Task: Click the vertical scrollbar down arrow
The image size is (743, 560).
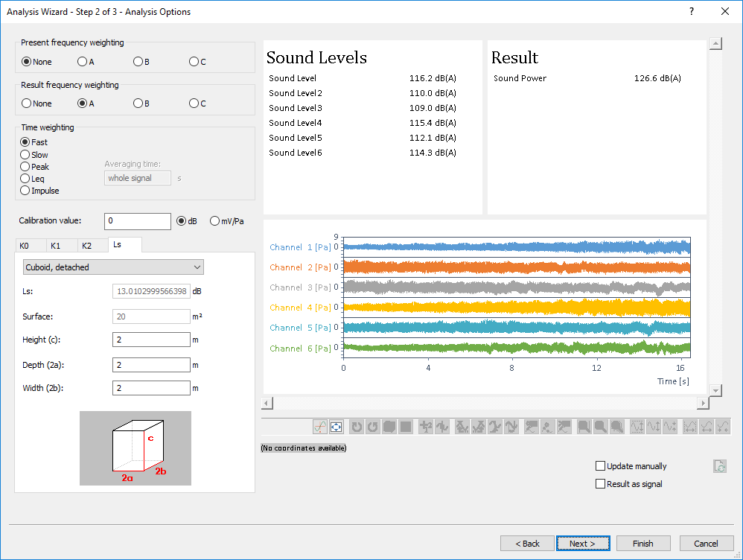Action: (715, 390)
